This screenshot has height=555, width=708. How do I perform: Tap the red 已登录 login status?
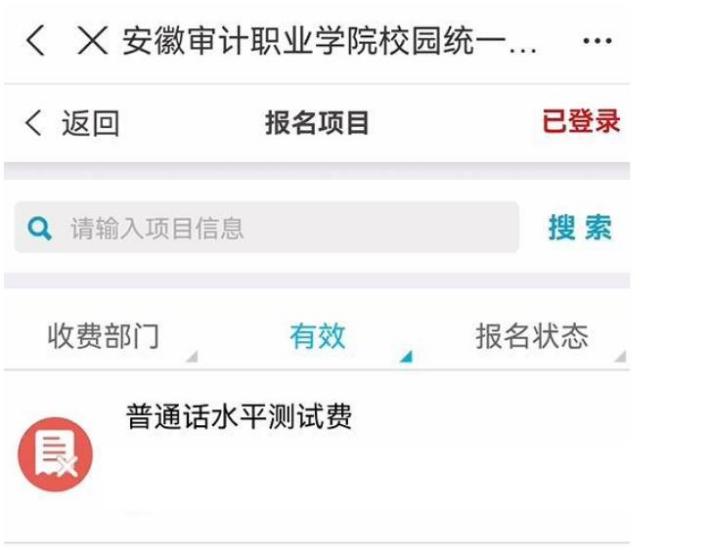[x=581, y=121]
